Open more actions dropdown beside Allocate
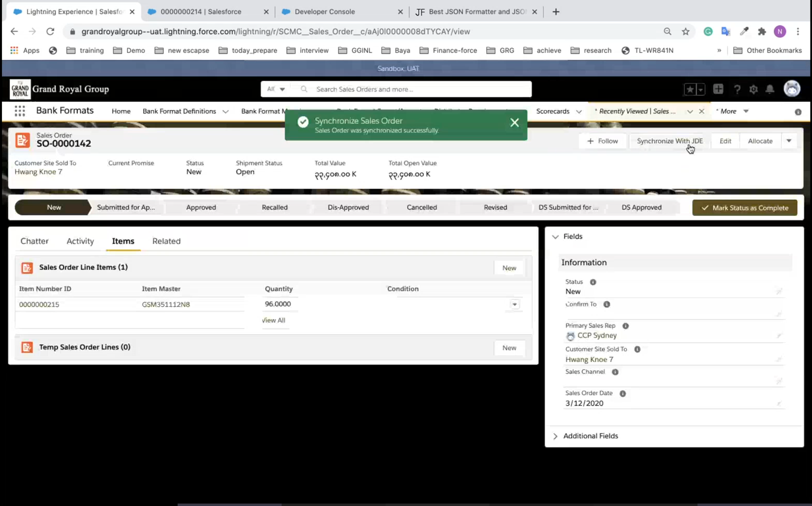This screenshot has width=812, height=506. (x=789, y=141)
